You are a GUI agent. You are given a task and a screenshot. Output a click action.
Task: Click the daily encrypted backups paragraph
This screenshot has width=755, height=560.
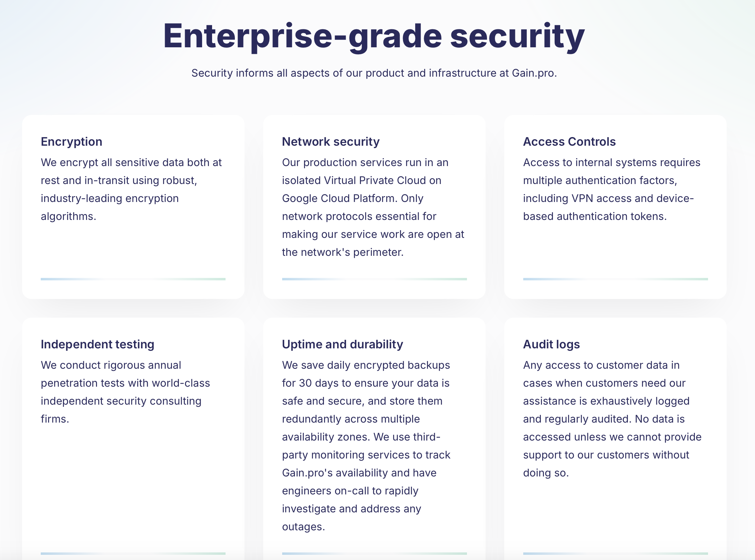click(366, 446)
